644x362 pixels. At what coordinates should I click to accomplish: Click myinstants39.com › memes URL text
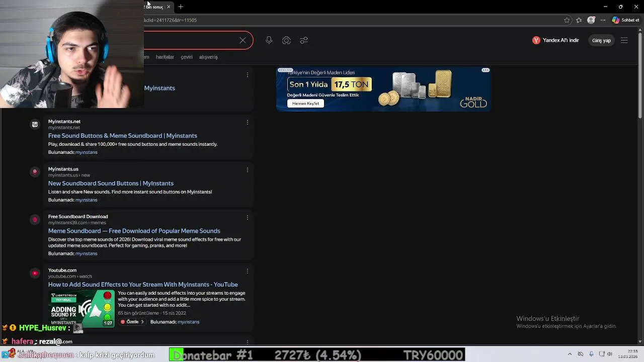click(x=77, y=223)
